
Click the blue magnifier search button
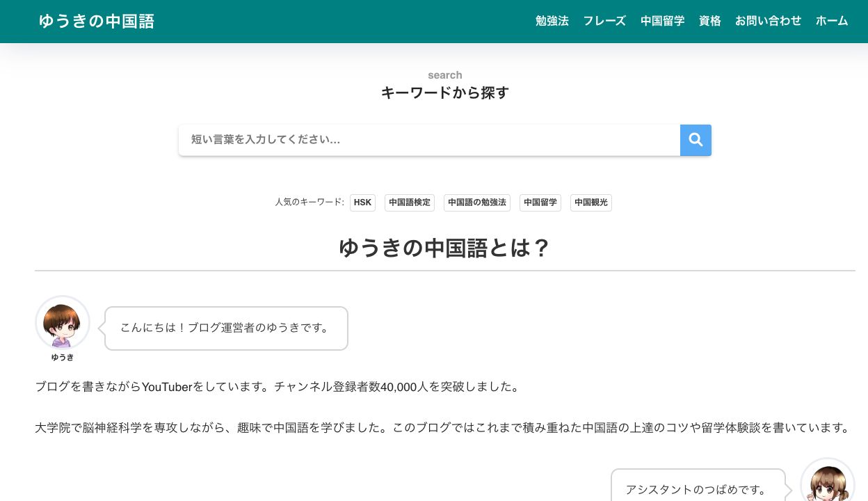point(696,140)
